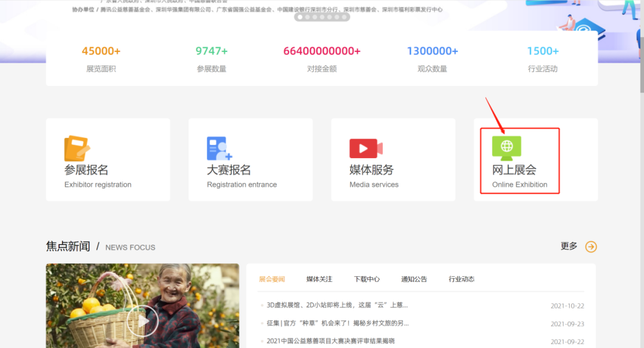
Task: Click the 9747+ exhibitor count figure
Action: pyautogui.click(x=212, y=51)
